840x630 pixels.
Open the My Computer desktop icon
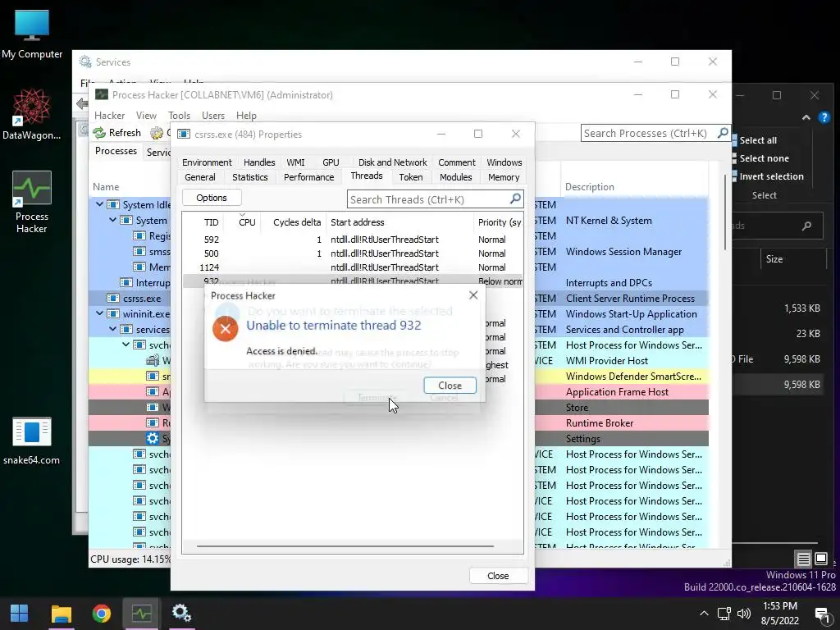32,33
